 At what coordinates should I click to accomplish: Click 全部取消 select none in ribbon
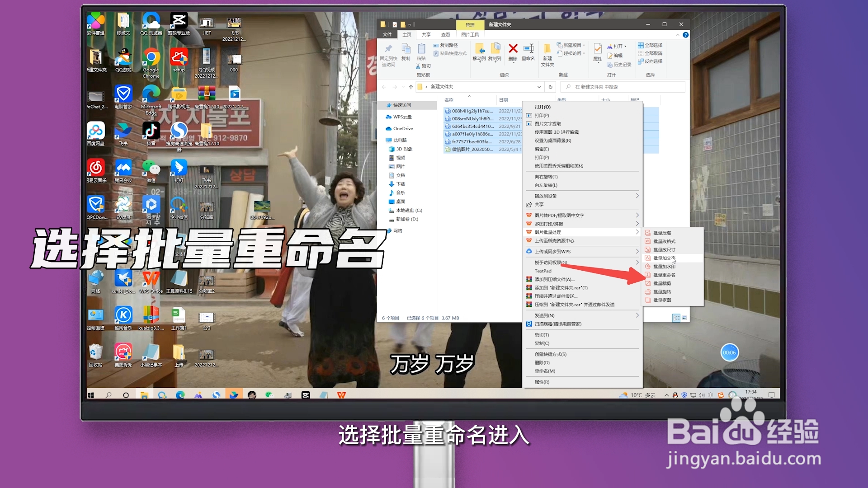coord(650,53)
